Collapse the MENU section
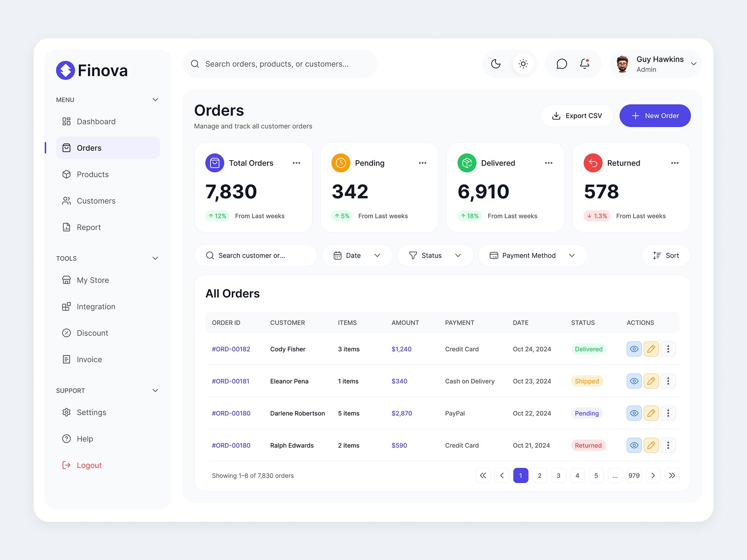Viewport: 747px width, 560px height. click(x=155, y=100)
